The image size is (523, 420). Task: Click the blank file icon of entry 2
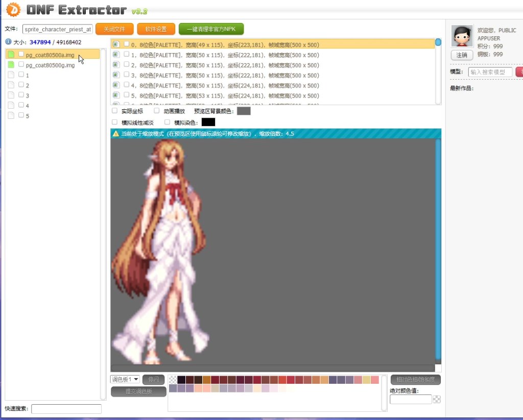11,85
